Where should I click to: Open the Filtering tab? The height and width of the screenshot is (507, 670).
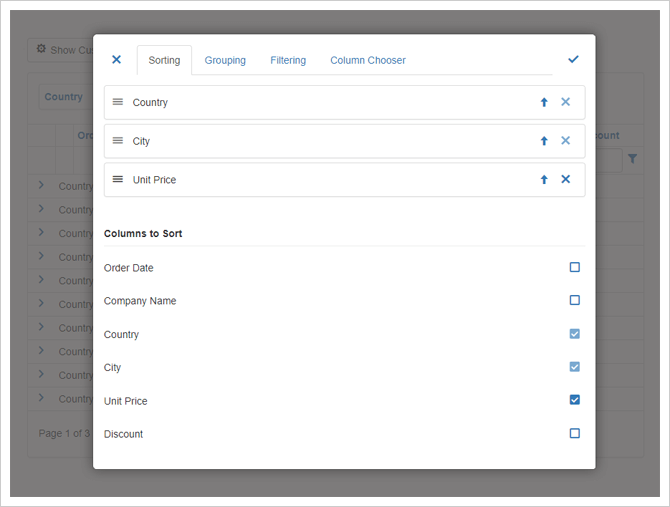click(288, 60)
